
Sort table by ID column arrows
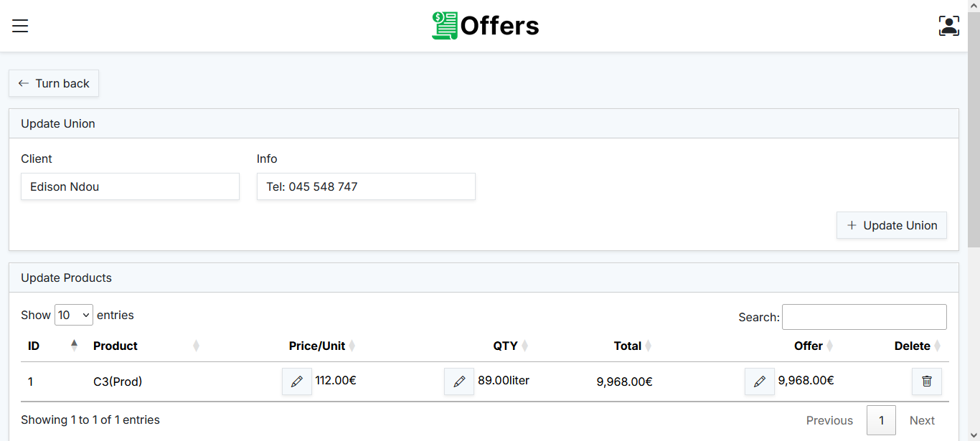74,346
